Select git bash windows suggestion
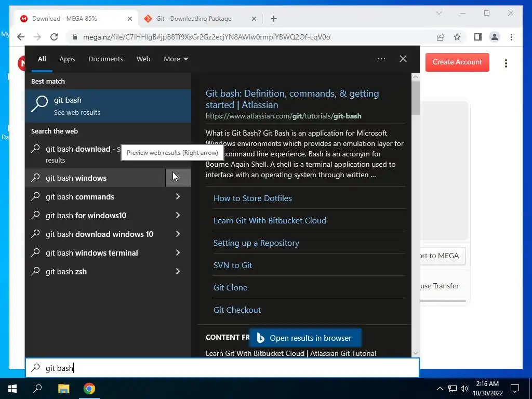Image resolution: width=532 pixels, height=399 pixels. point(95,178)
